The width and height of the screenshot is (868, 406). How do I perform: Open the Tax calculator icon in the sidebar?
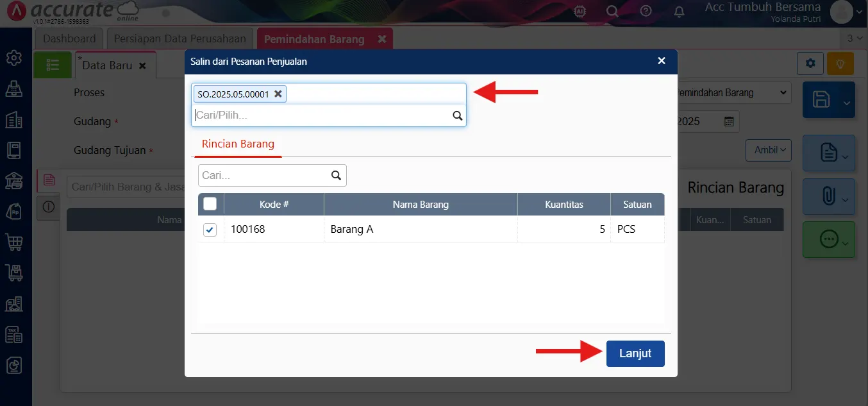(x=13, y=334)
